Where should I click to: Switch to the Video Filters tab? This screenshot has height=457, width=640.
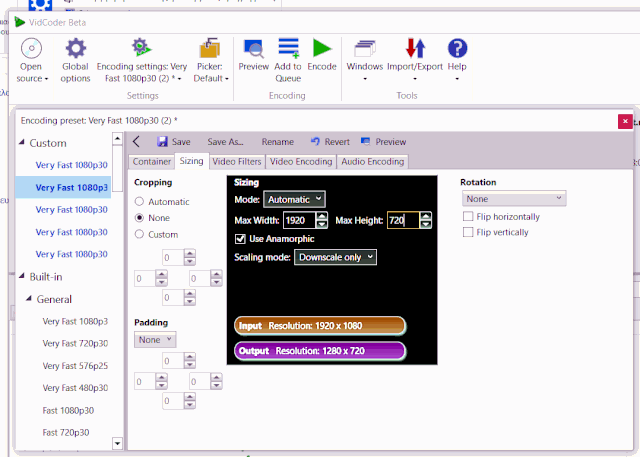point(237,162)
